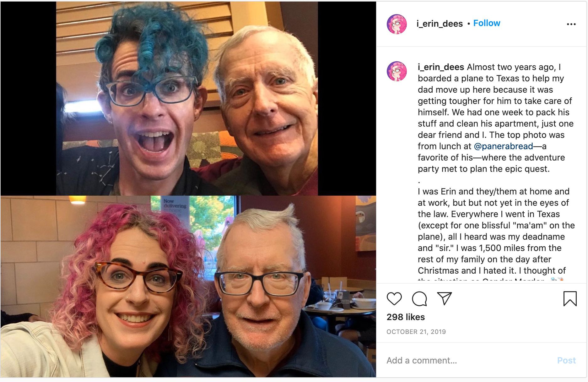Open i_erin_dees profile from header username
This screenshot has height=382, width=588.
pyautogui.click(x=440, y=24)
